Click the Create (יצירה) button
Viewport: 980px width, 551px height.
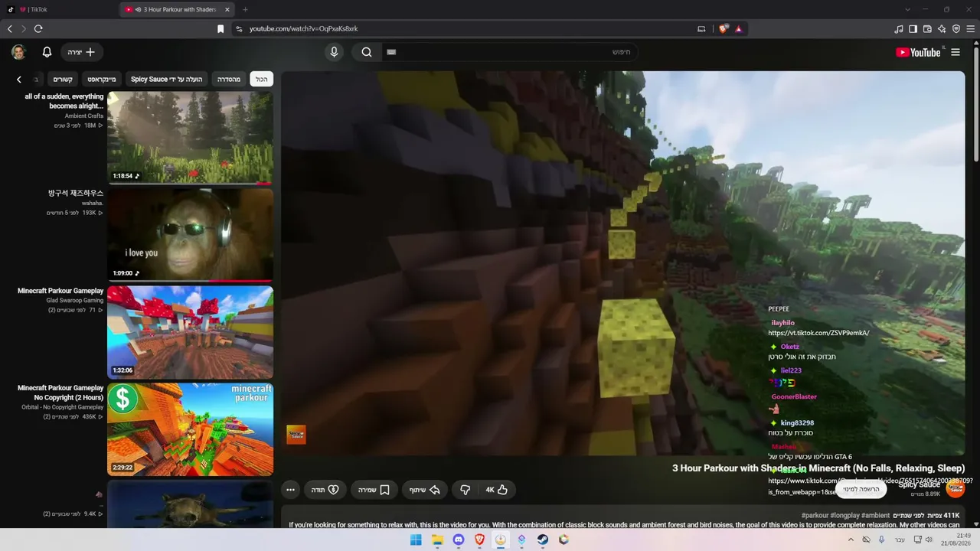(x=83, y=52)
